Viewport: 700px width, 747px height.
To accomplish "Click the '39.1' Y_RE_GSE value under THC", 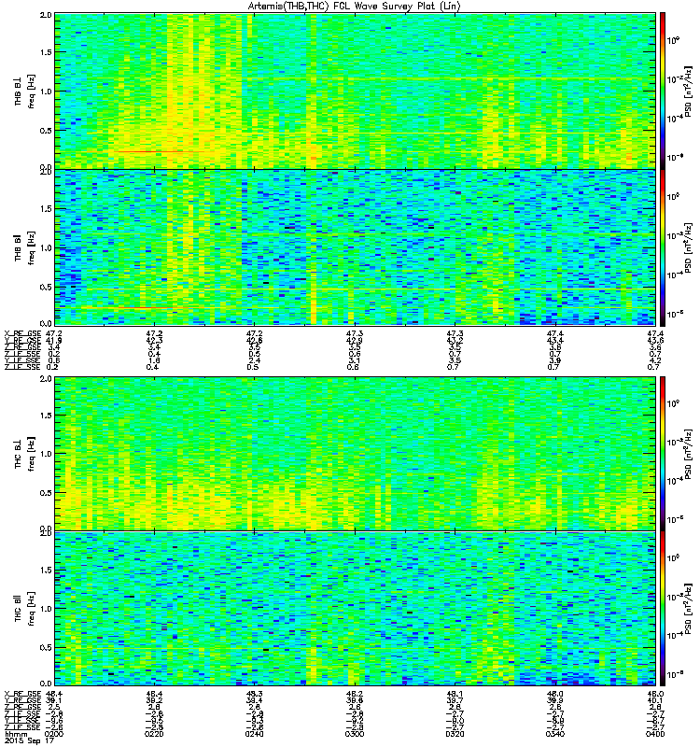I will point(54,700).
